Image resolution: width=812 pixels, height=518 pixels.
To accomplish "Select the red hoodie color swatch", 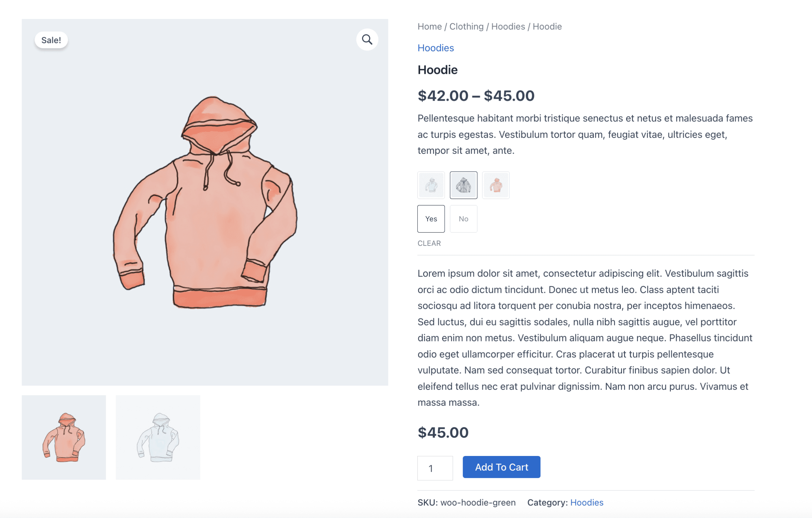I will pyautogui.click(x=496, y=185).
